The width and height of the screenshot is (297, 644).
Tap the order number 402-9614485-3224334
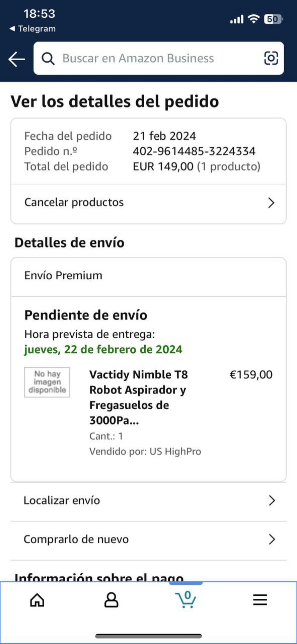tap(194, 151)
